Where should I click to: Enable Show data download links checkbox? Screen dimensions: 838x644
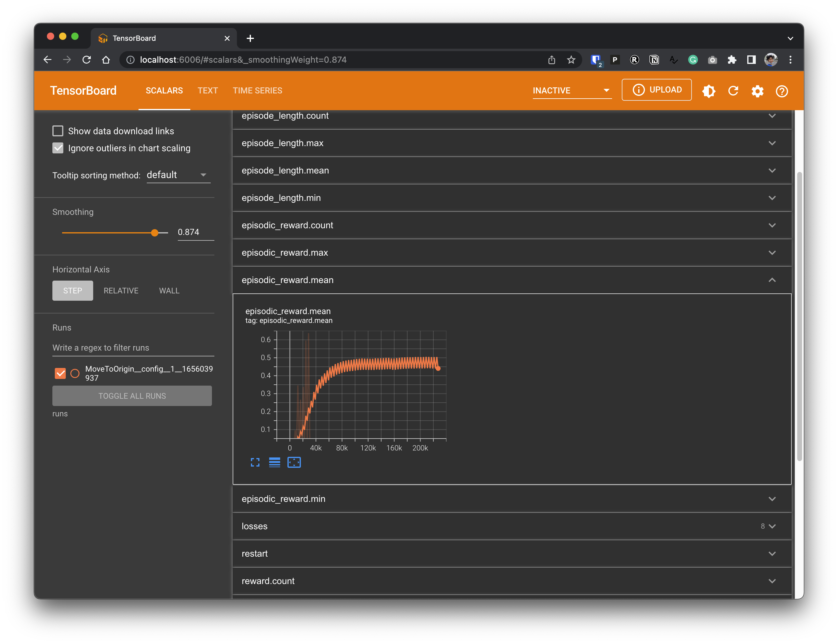(x=58, y=131)
